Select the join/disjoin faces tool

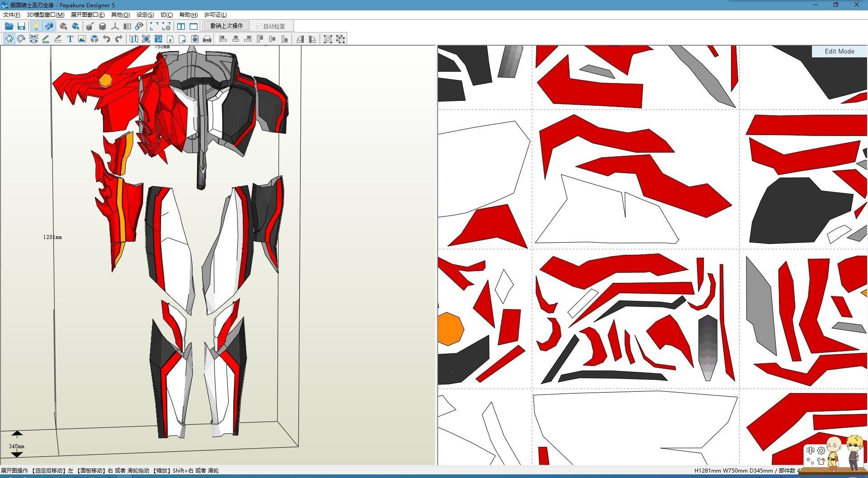(33, 39)
